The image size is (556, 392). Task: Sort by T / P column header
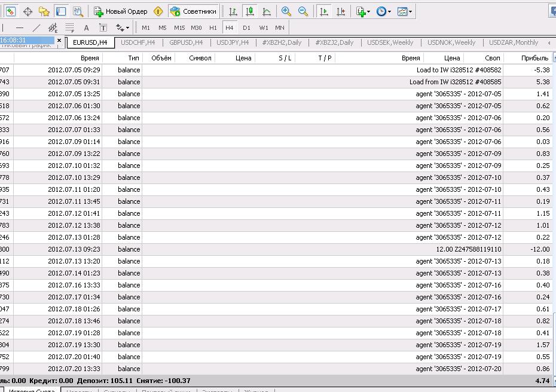click(315, 58)
